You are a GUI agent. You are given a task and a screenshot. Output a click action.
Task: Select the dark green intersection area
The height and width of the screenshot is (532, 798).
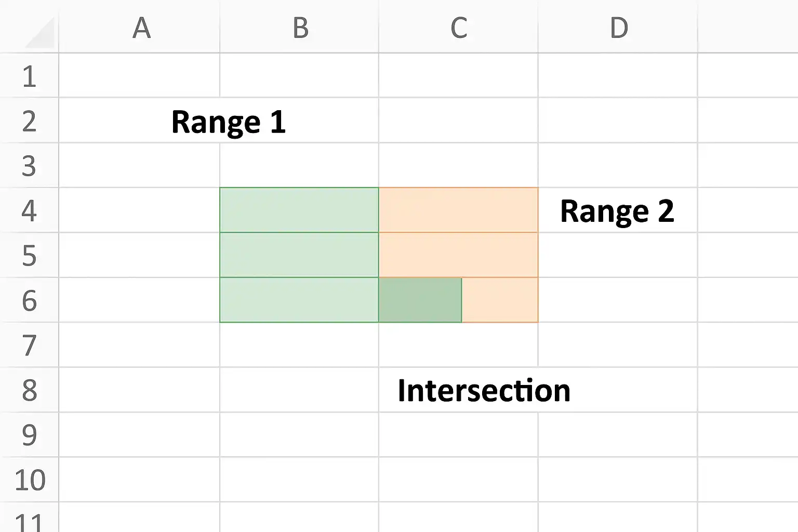tap(420, 300)
